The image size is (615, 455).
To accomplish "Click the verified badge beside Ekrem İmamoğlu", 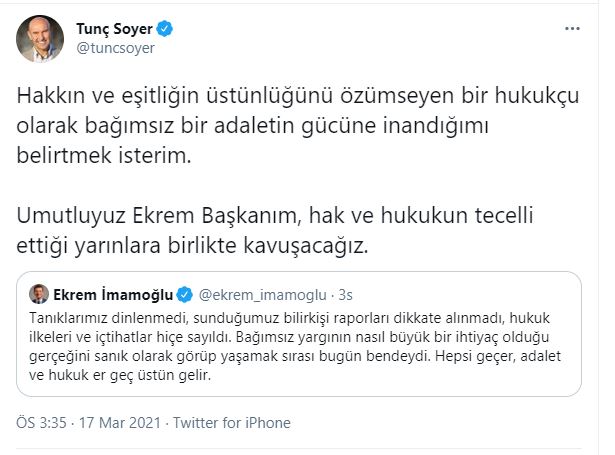I will [x=186, y=295].
